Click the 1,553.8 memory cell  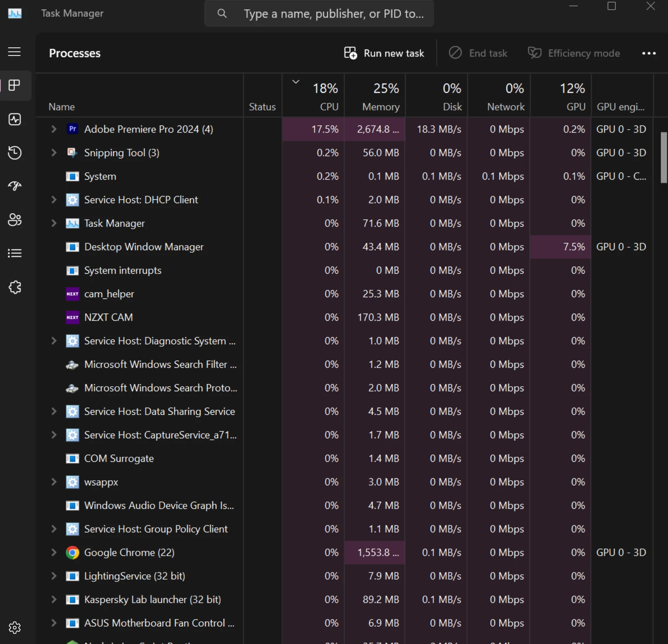pos(375,552)
